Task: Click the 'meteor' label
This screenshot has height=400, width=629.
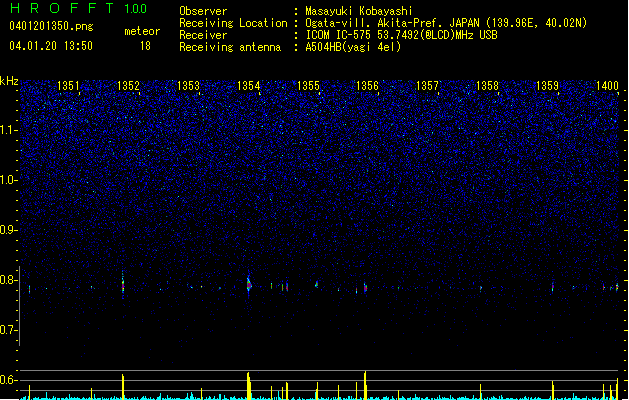Action: [142, 31]
